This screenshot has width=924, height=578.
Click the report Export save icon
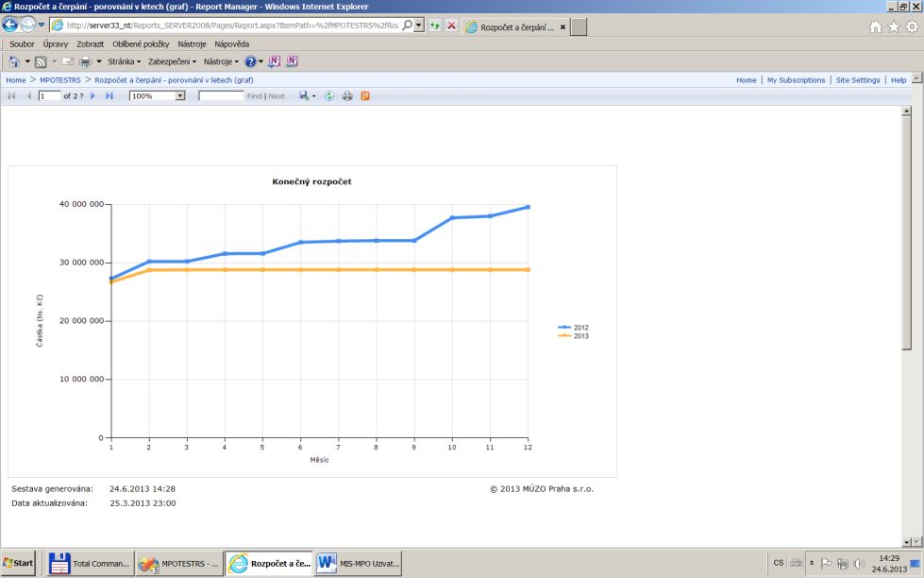[304, 96]
